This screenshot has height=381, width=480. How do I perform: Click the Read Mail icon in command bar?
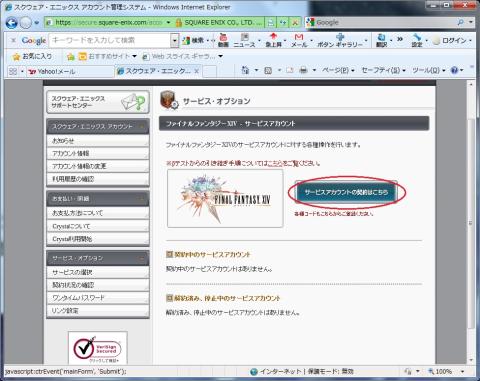click(x=290, y=70)
